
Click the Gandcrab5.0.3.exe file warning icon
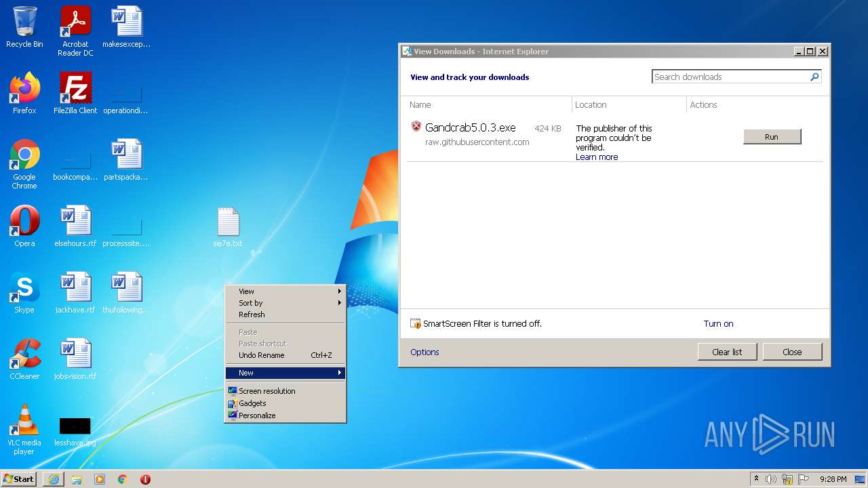point(416,127)
